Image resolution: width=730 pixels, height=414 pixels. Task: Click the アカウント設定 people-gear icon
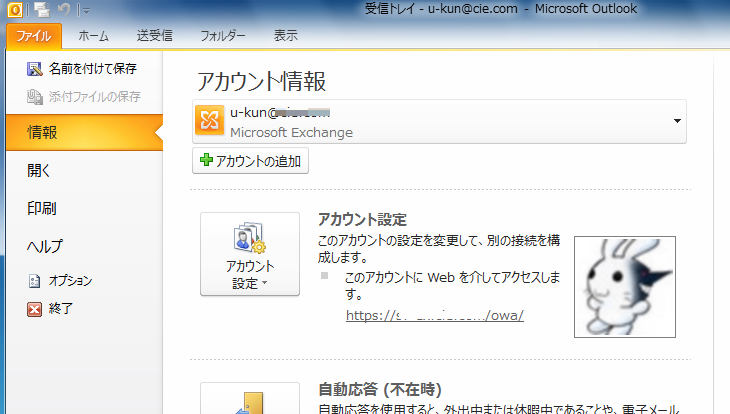[x=250, y=238]
